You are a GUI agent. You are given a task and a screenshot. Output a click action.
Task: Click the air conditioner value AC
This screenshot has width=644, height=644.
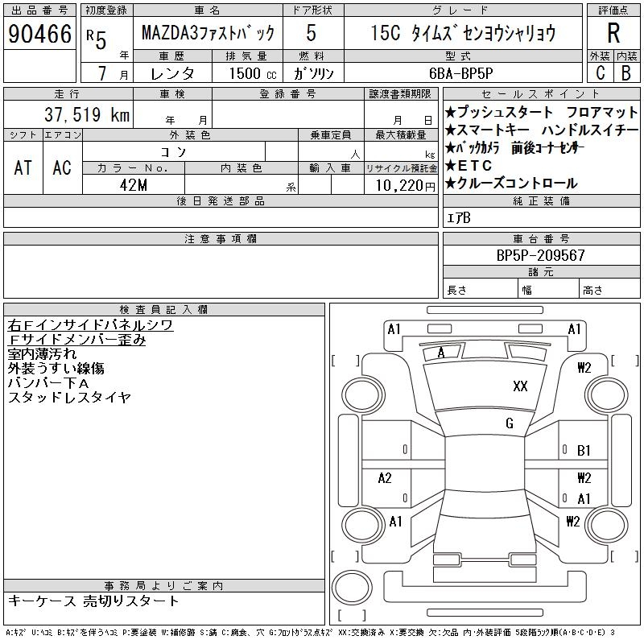pos(62,168)
